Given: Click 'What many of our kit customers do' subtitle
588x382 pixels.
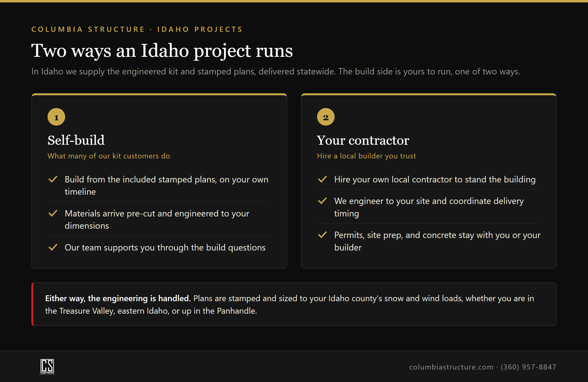Looking at the screenshot, I should [x=109, y=156].
